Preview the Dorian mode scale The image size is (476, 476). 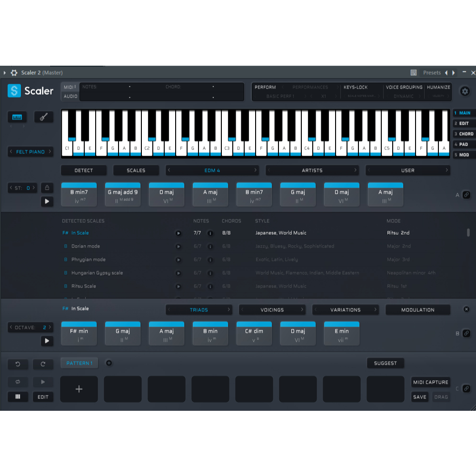coord(178,247)
